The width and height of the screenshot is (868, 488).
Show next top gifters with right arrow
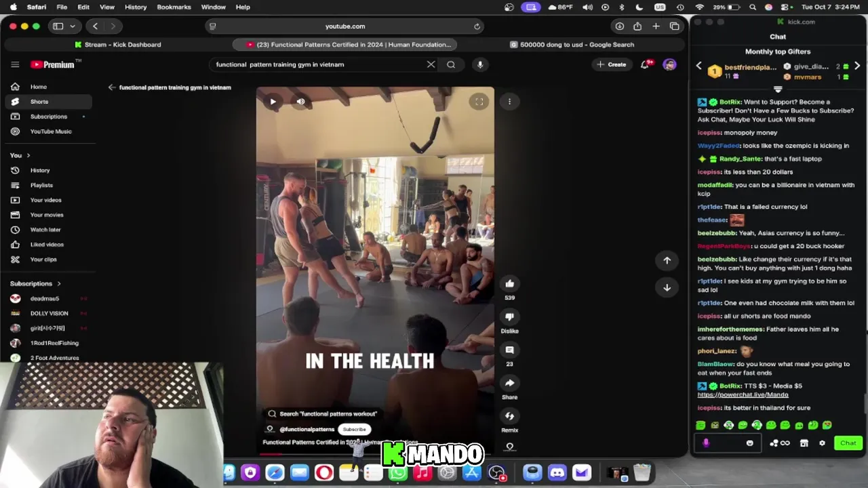857,66
